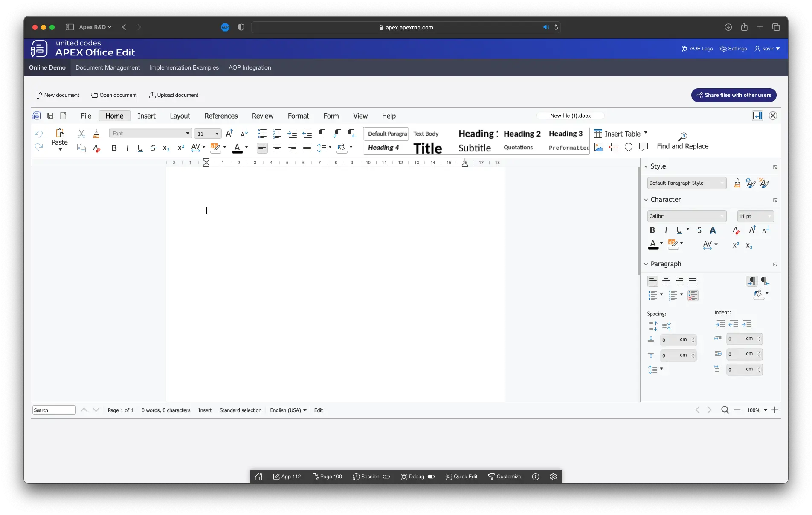The width and height of the screenshot is (812, 515).
Task: Switch to the Insert ribbon tab
Action: coord(147,116)
